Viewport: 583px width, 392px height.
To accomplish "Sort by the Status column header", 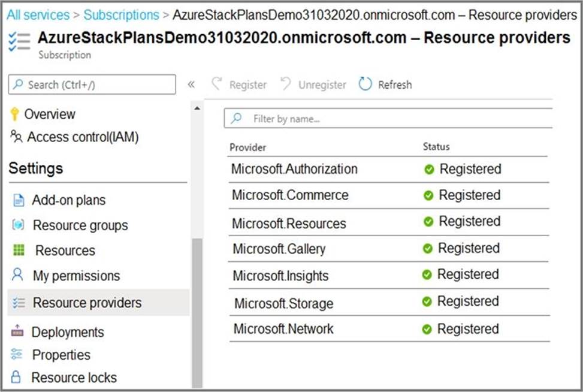I will point(436,146).
